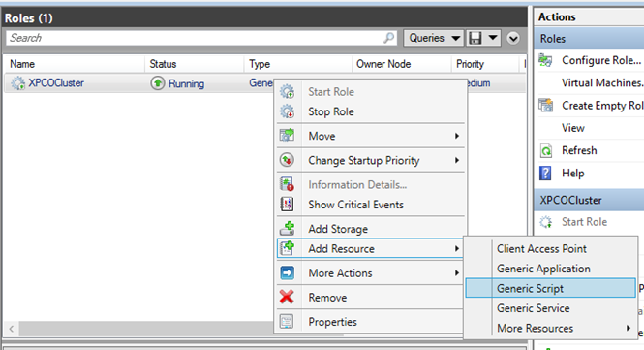This screenshot has height=350, width=644.
Task: Choose Show Critical Events menu item
Action: 371,205
